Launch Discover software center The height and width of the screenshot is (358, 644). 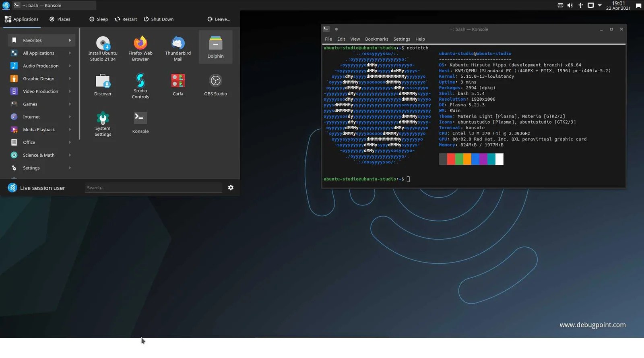point(103,85)
